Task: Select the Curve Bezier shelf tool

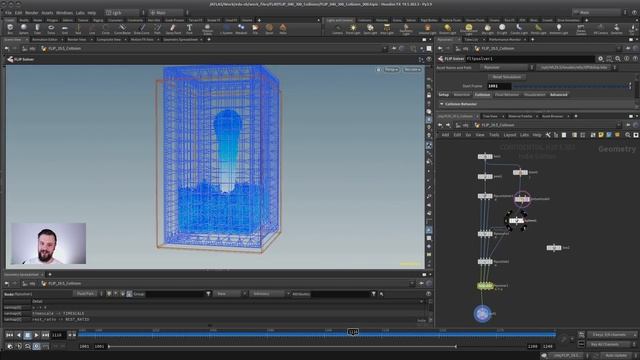Action: click(122, 29)
